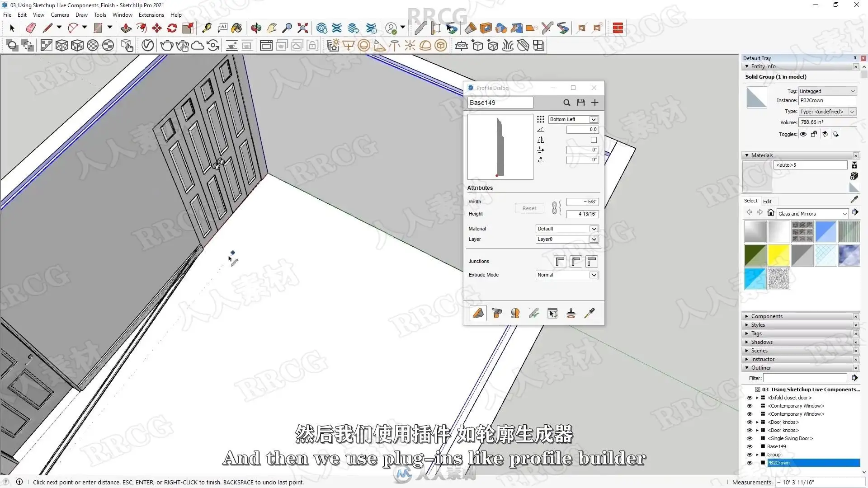
Task: Add a new profile with plus icon
Action: tap(595, 103)
